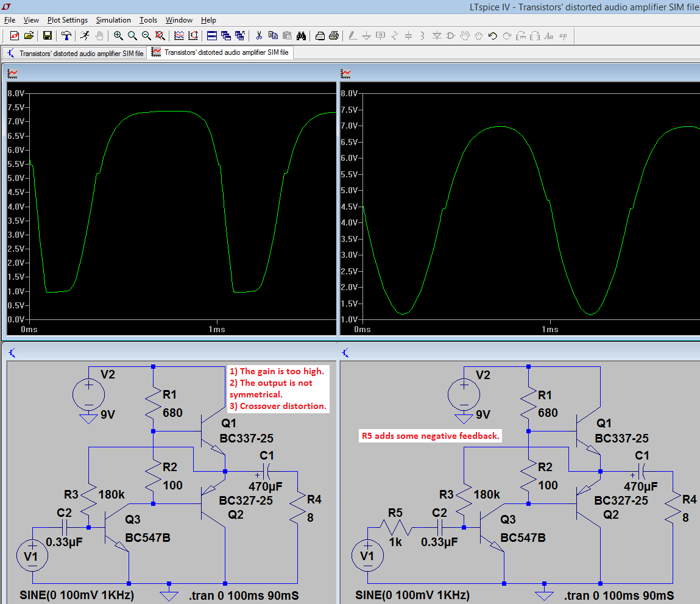Screen dimensions: 700x604
Task: Select the Rotate component tool
Action: pyautogui.click(x=520, y=36)
